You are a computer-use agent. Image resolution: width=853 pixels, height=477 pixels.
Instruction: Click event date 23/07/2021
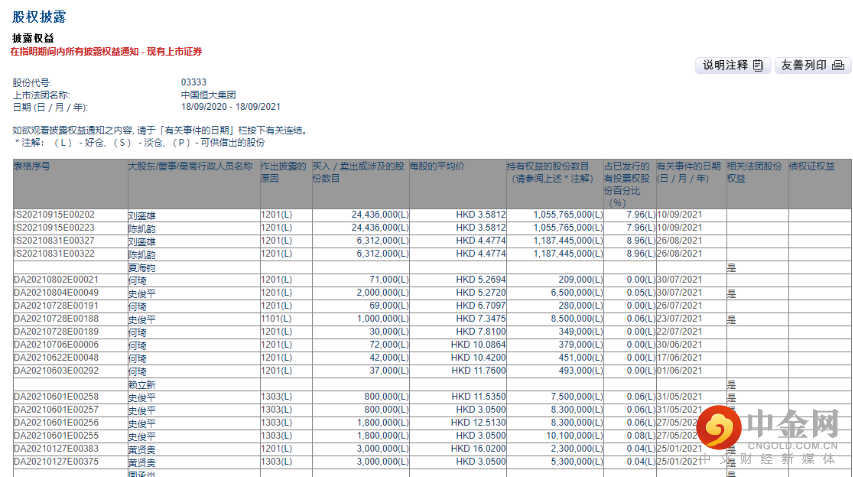coord(679,319)
